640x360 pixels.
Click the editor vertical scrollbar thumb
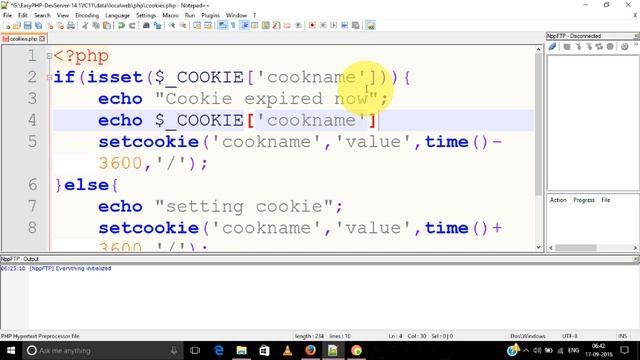click(x=538, y=124)
